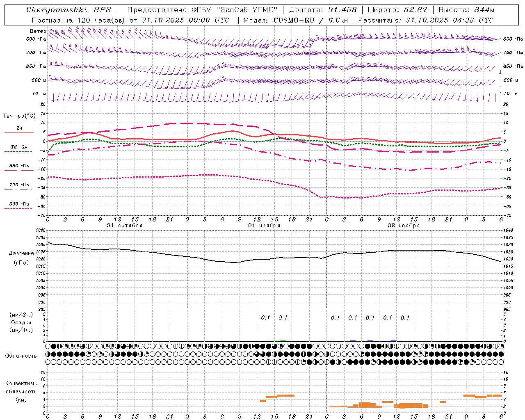Click the "Осадки" precipitation label

(21, 322)
